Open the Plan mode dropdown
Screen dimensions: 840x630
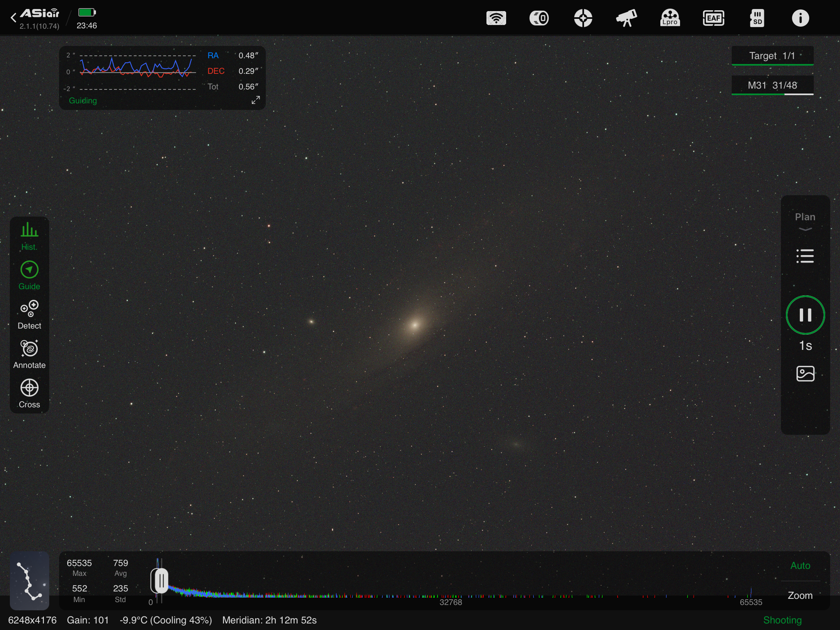click(x=805, y=221)
